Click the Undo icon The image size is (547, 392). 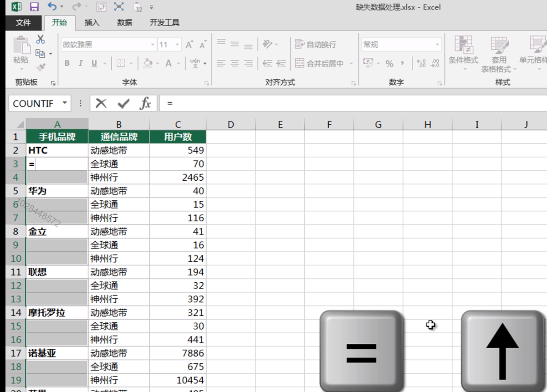click(x=51, y=7)
